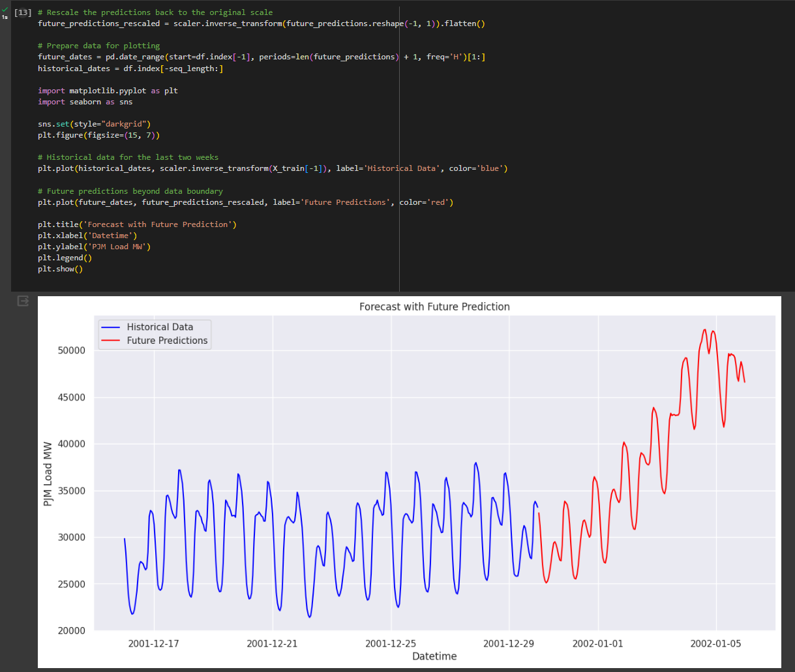Click the 'future_dates = pd.date_range' code line
Viewport: 795px width, 672px height.
[262, 57]
